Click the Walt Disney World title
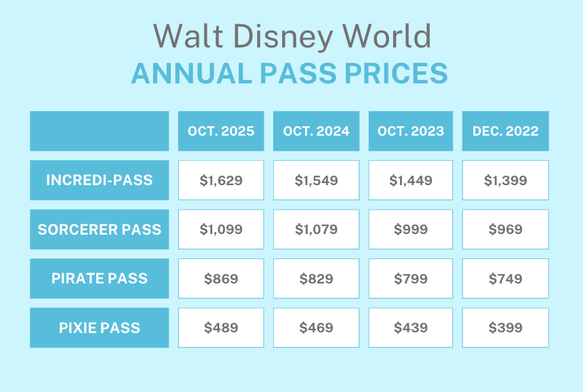This screenshot has height=392, width=583. (291, 36)
